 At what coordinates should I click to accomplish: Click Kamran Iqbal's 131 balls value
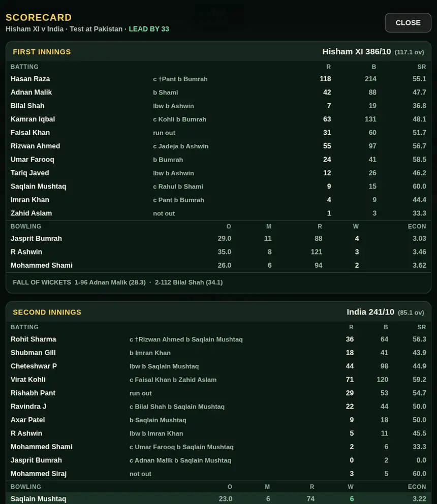[x=370, y=119]
